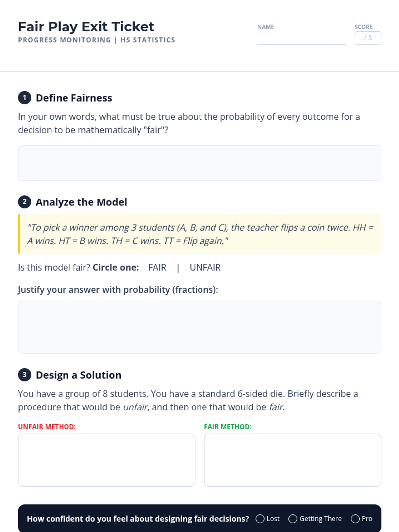Click the number 1 badge beside Define Fairness
The height and width of the screenshot is (532, 399).
click(x=24, y=98)
